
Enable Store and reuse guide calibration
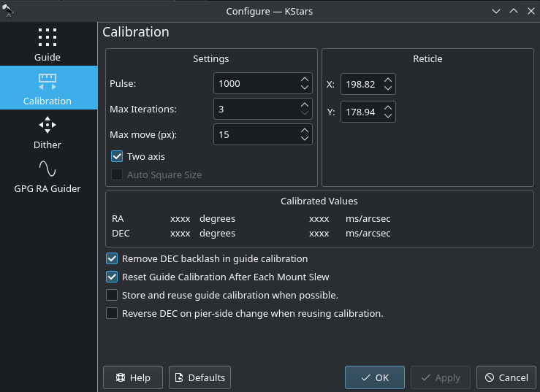click(x=112, y=296)
